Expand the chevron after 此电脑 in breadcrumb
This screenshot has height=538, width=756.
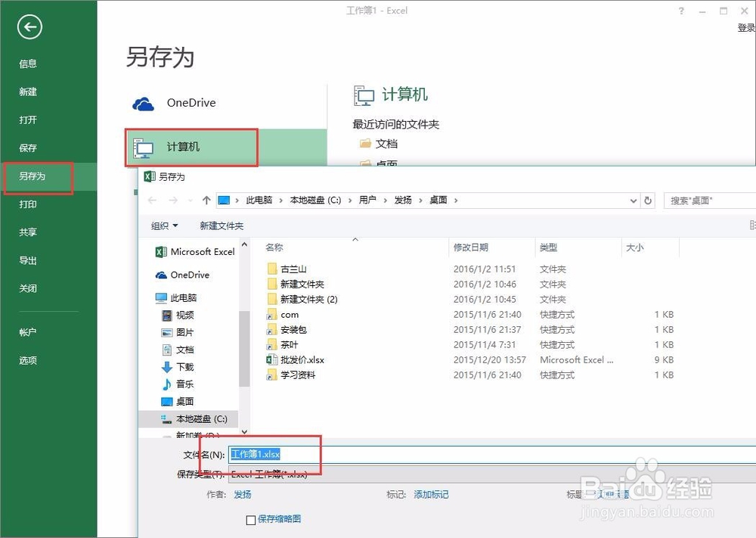tap(280, 201)
